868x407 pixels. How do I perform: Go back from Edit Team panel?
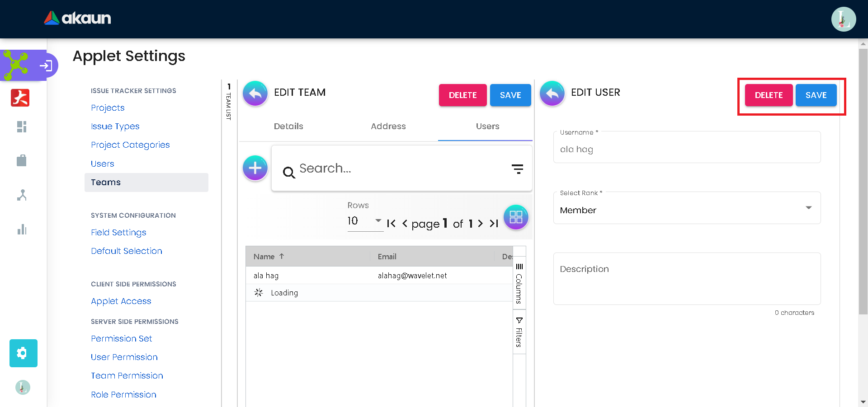[255, 94]
